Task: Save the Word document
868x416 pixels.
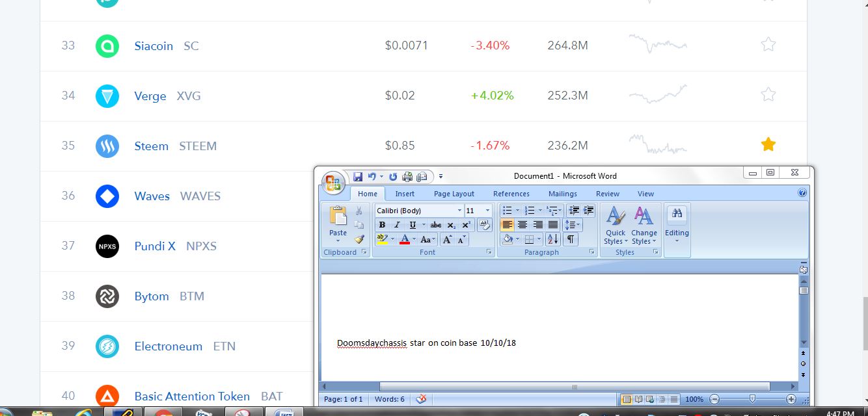Action: (358, 176)
